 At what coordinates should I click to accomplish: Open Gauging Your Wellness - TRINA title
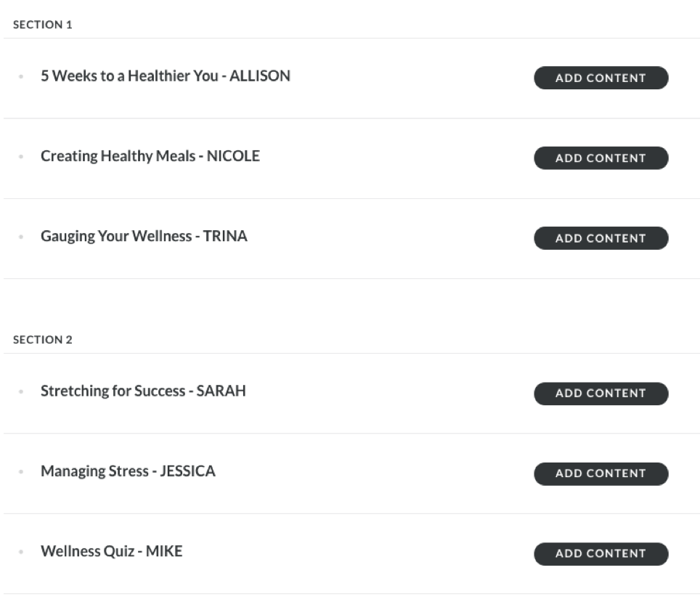144,236
